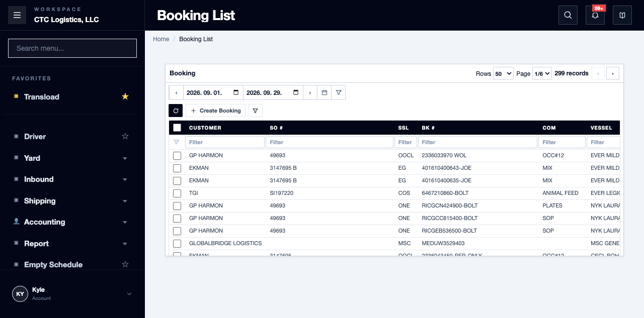
Task: Click the previous page arrow in pagination
Action: [598, 73]
